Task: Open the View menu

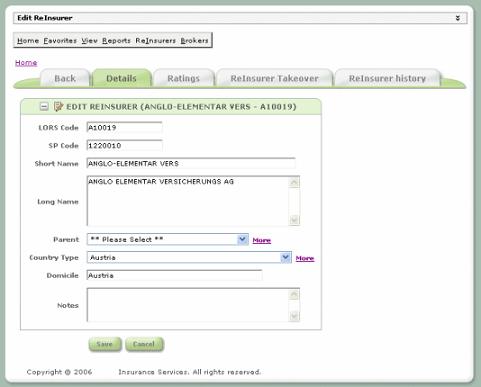Action: (x=89, y=41)
